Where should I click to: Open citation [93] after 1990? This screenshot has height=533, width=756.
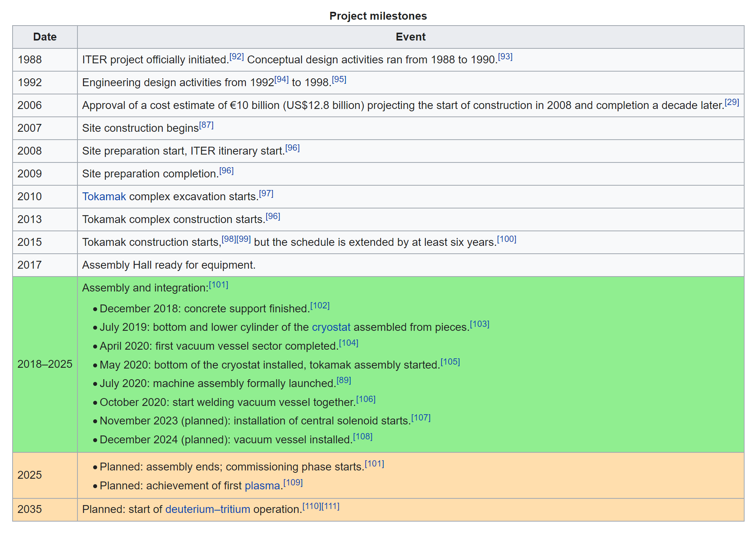505,57
